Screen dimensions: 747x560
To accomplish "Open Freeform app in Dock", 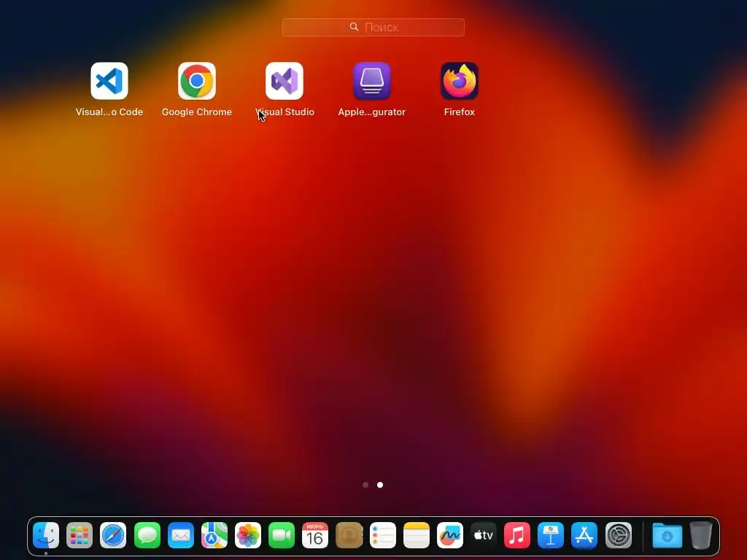I will (450, 535).
